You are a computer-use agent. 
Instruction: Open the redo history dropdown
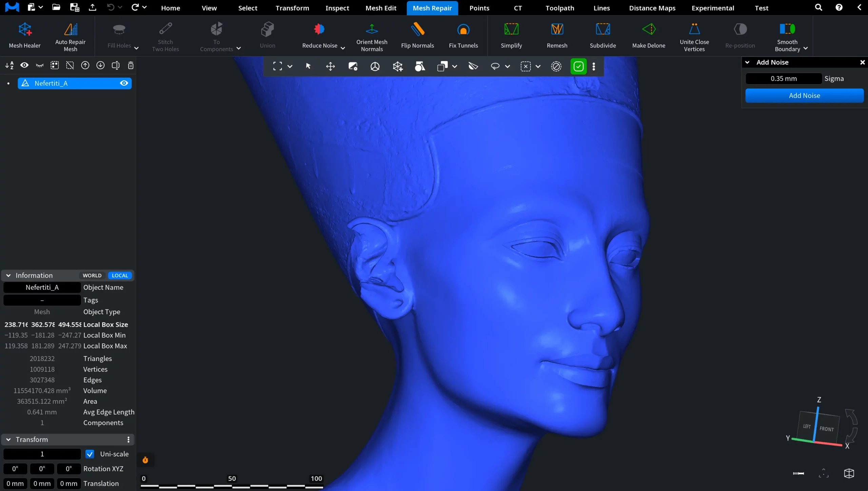click(144, 7)
